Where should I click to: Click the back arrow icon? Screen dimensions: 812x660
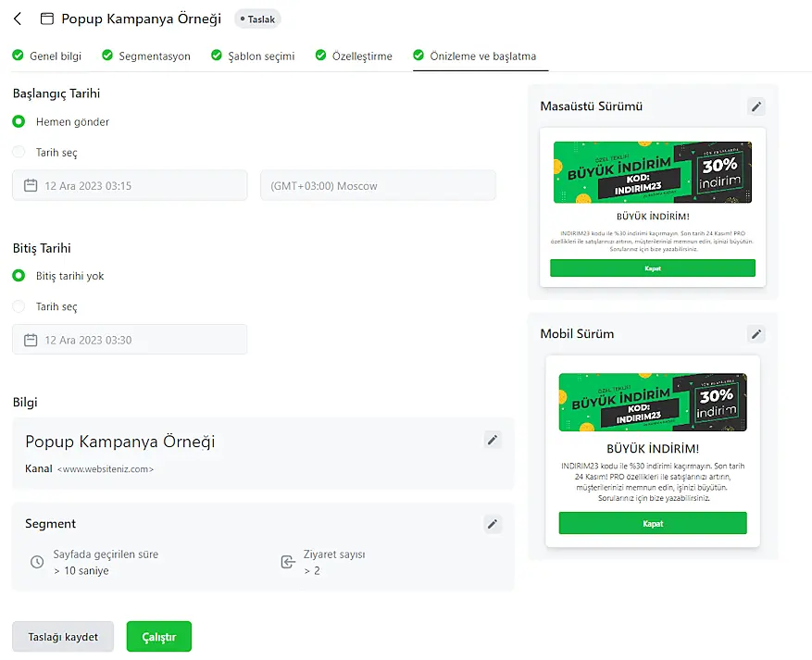click(x=18, y=19)
